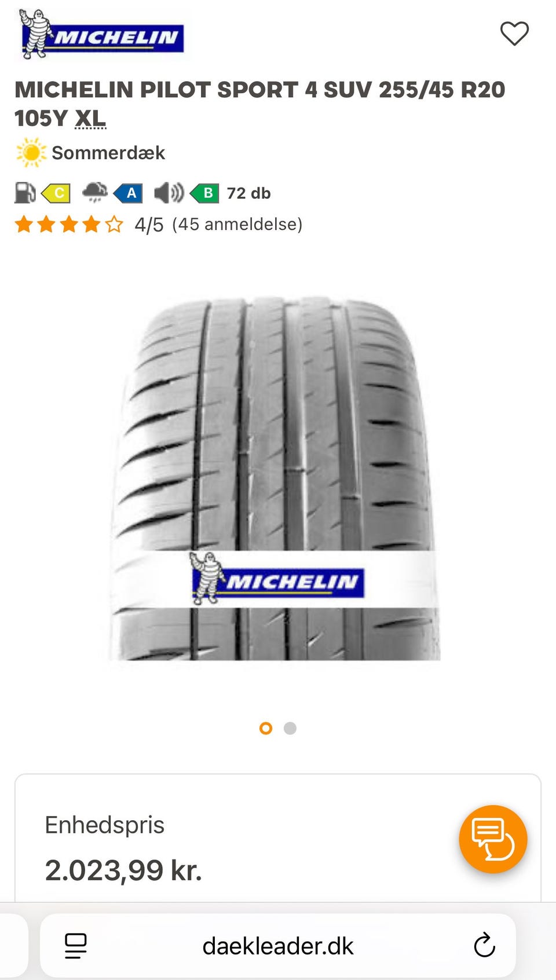556x980 pixels.
Task: Add tire to favorites with heart icon
Action: [x=514, y=34]
